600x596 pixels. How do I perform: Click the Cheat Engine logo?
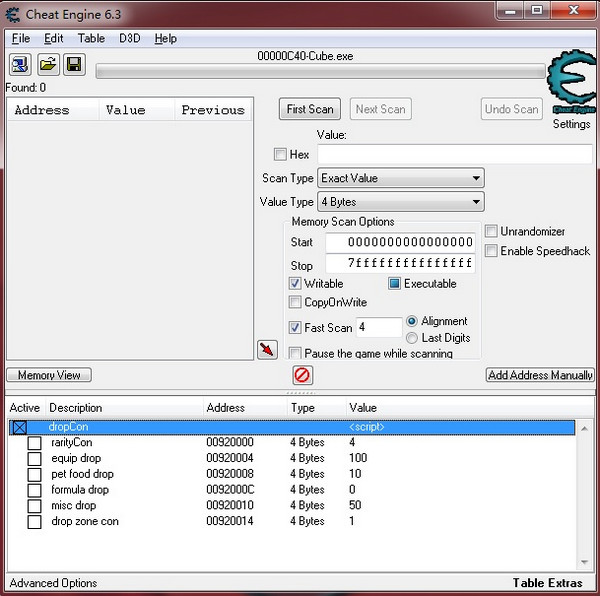572,81
